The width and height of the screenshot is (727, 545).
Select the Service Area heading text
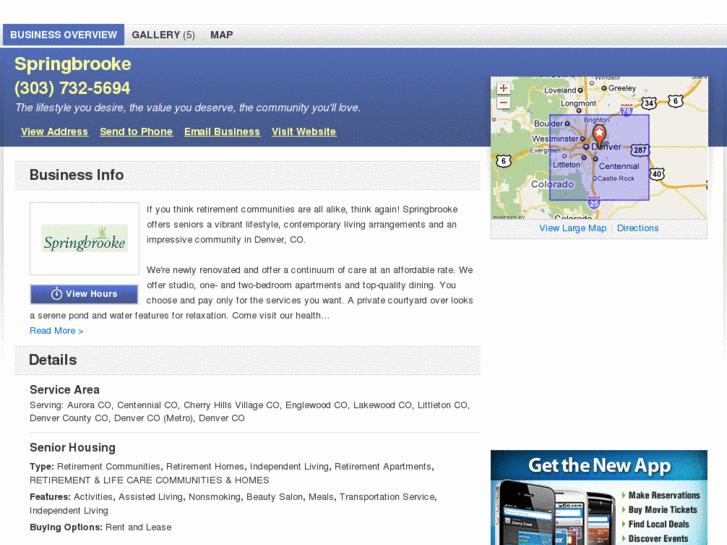pyautogui.click(x=64, y=390)
